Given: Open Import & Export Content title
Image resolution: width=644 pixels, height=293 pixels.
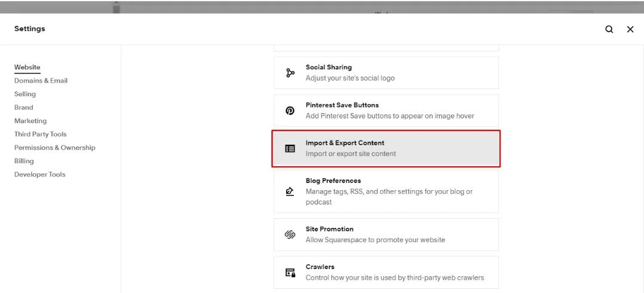Looking at the screenshot, I should (345, 142).
